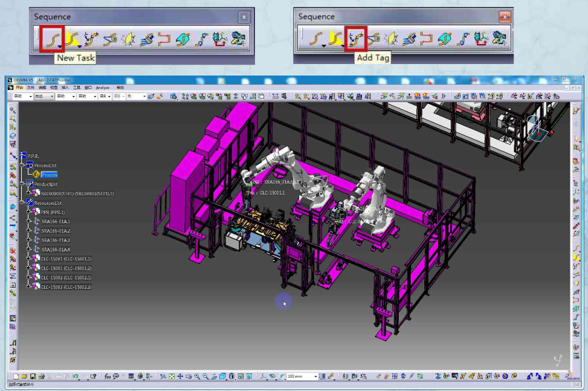Viewport: 588px width, 391px height.
Task: Open the 文件 menu
Action: coord(31,88)
